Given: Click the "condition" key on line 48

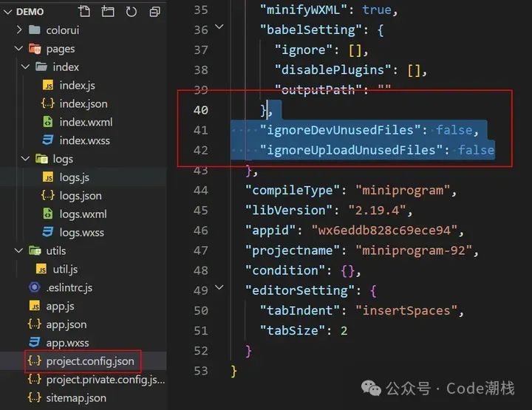Looking at the screenshot, I should [x=285, y=270].
